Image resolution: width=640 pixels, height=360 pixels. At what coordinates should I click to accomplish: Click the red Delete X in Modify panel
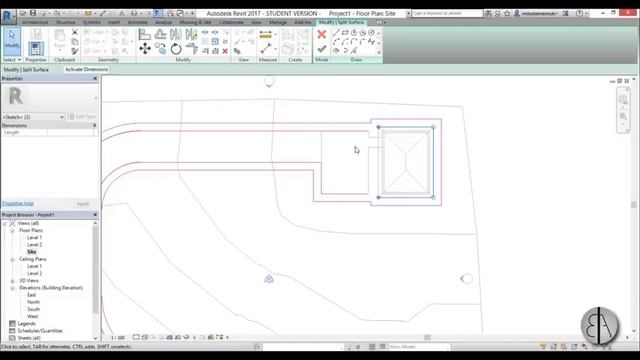click(x=225, y=51)
